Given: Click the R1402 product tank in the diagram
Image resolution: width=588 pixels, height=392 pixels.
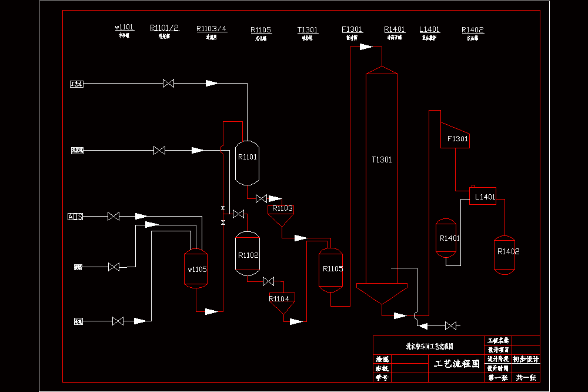Looking at the screenshot, I should click(505, 255).
